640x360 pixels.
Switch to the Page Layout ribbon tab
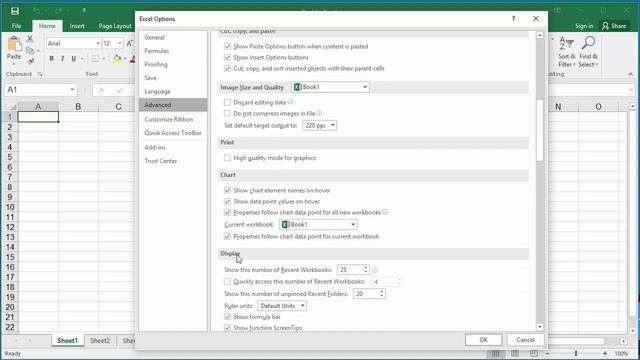tap(115, 26)
